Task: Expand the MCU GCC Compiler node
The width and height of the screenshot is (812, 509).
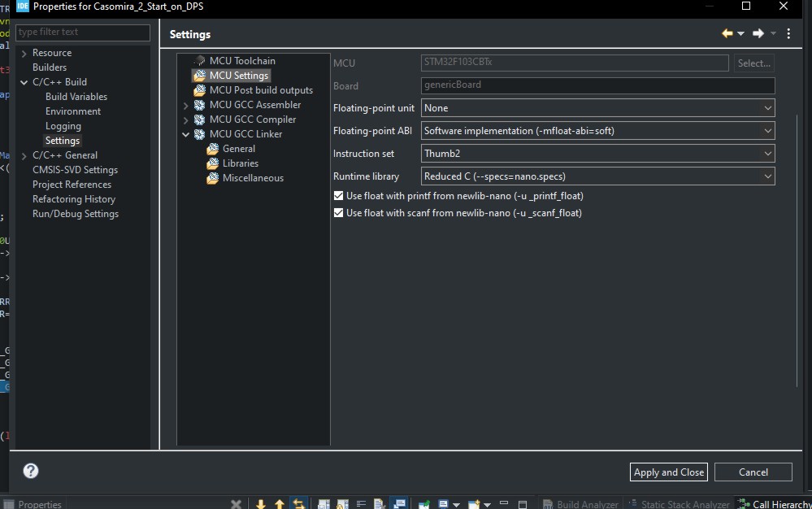Action: click(x=185, y=120)
